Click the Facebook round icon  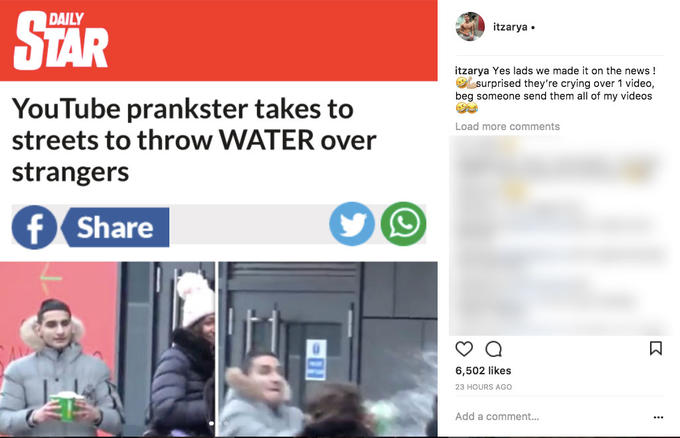tap(34, 227)
